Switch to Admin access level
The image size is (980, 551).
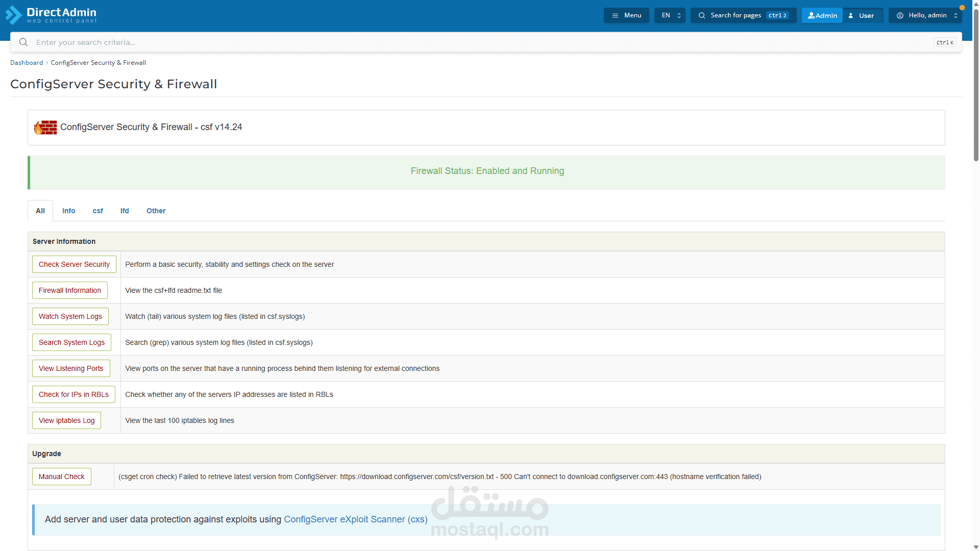[822, 15]
